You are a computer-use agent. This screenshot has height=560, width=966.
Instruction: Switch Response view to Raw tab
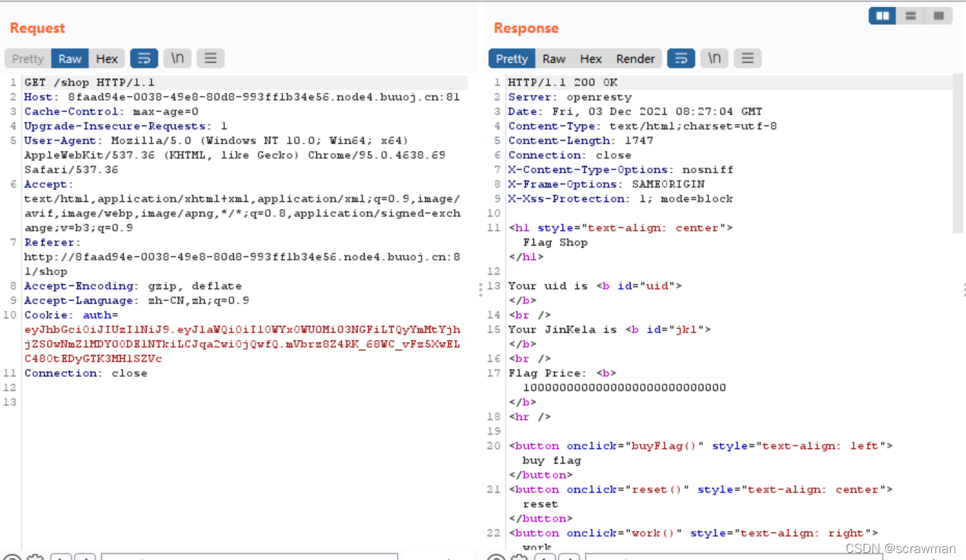click(x=554, y=59)
